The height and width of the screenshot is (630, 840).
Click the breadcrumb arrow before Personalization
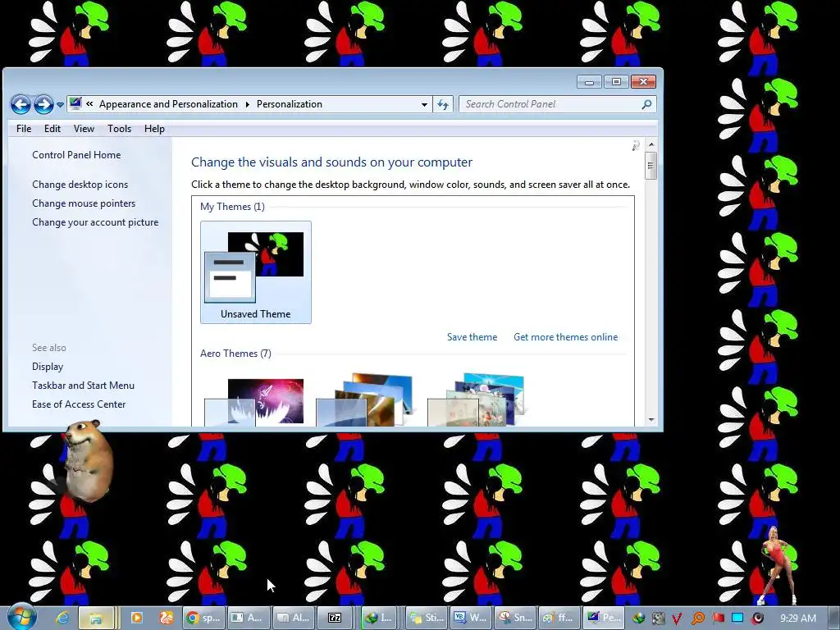(x=248, y=104)
